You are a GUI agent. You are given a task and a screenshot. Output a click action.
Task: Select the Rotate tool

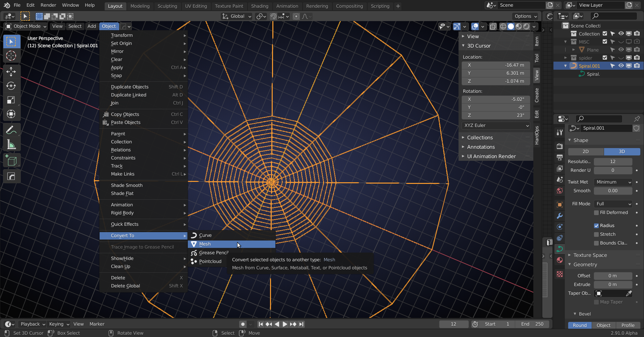[x=11, y=86]
